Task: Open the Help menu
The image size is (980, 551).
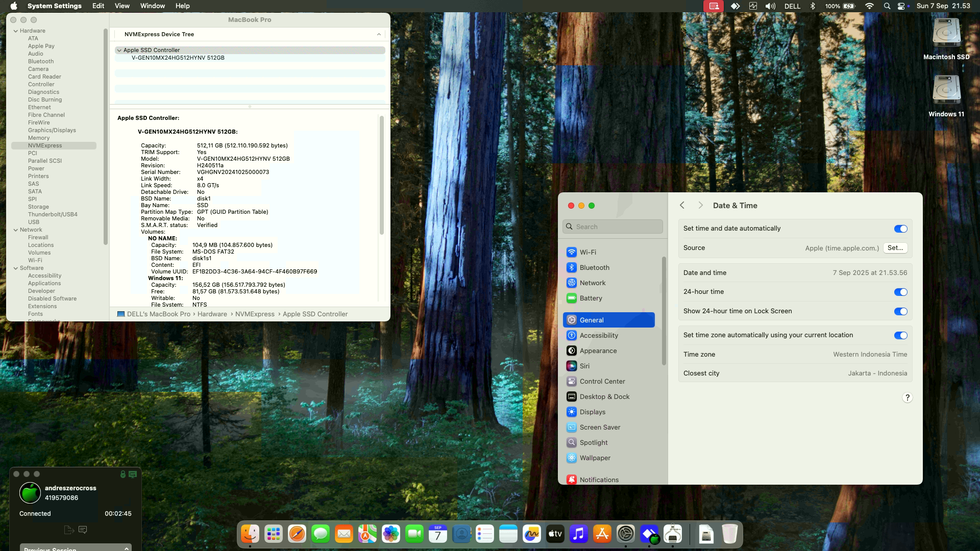Action: (182, 6)
